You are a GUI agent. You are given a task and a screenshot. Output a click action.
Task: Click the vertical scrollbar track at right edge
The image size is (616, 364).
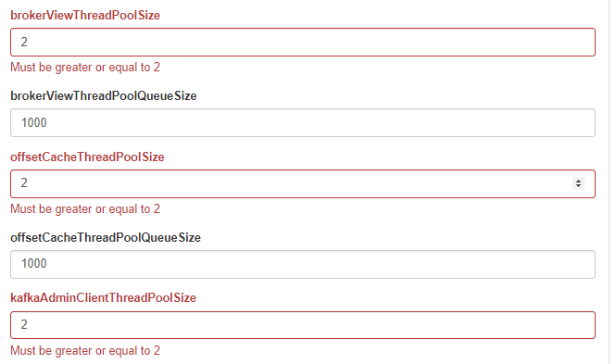tap(612, 182)
